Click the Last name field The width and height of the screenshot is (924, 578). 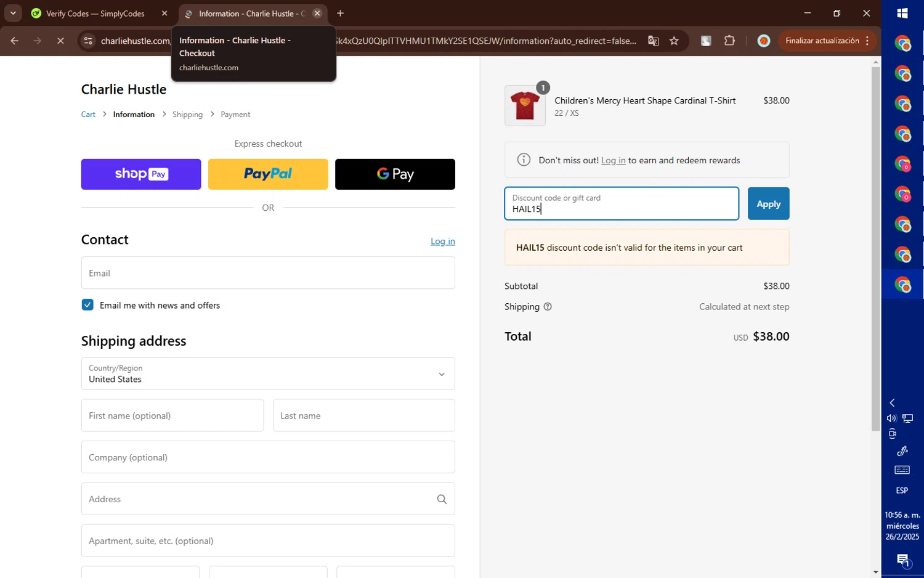(x=364, y=415)
